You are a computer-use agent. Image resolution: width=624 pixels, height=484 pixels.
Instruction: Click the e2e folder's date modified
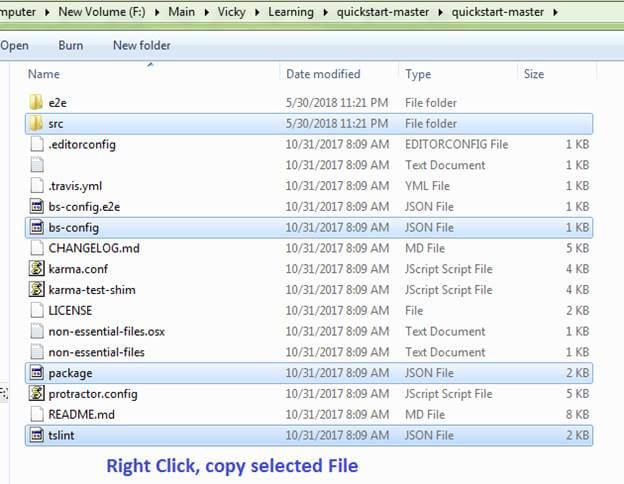337,103
